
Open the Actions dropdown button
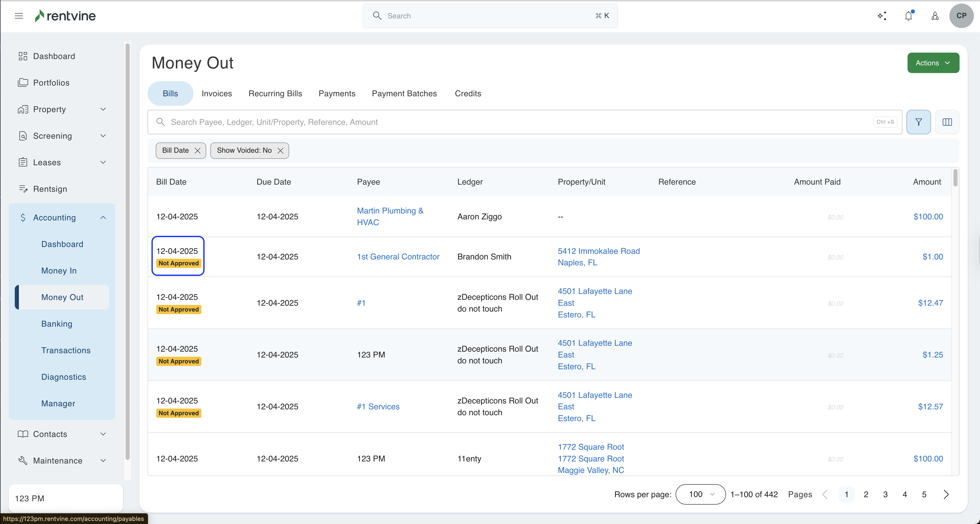point(933,63)
